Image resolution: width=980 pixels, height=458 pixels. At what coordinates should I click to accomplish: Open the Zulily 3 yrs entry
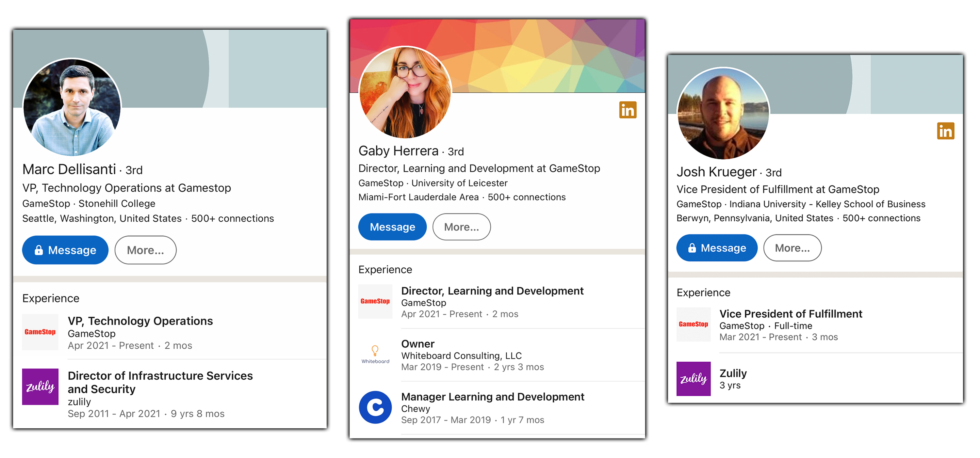733,379
